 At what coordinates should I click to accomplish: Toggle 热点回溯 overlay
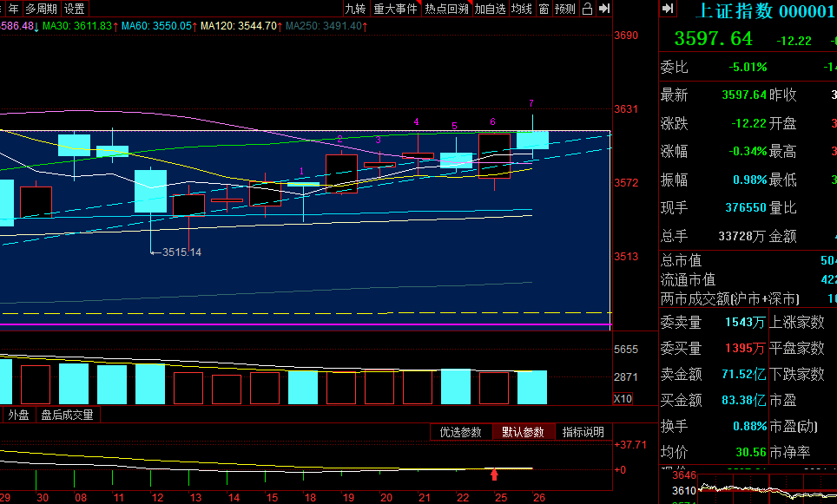coord(447,9)
